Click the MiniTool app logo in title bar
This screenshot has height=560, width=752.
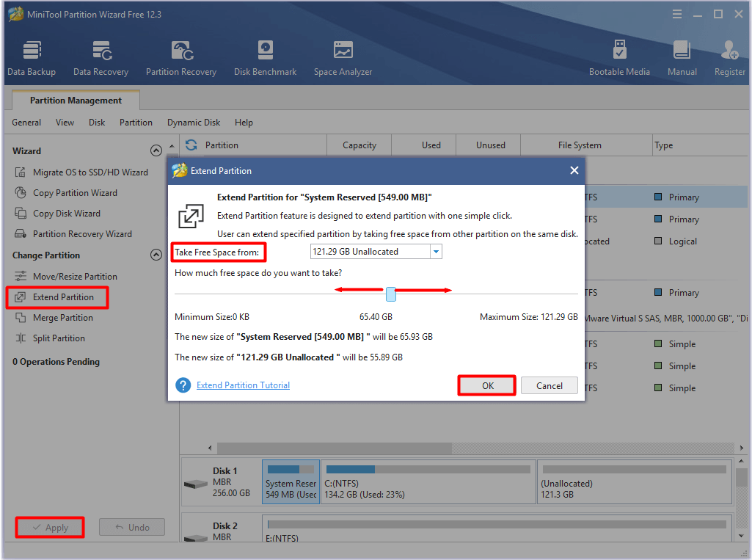(x=15, y=14)
